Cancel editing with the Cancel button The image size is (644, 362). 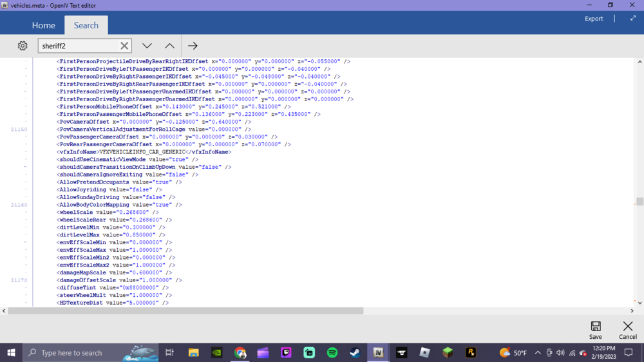coord(627,330)
